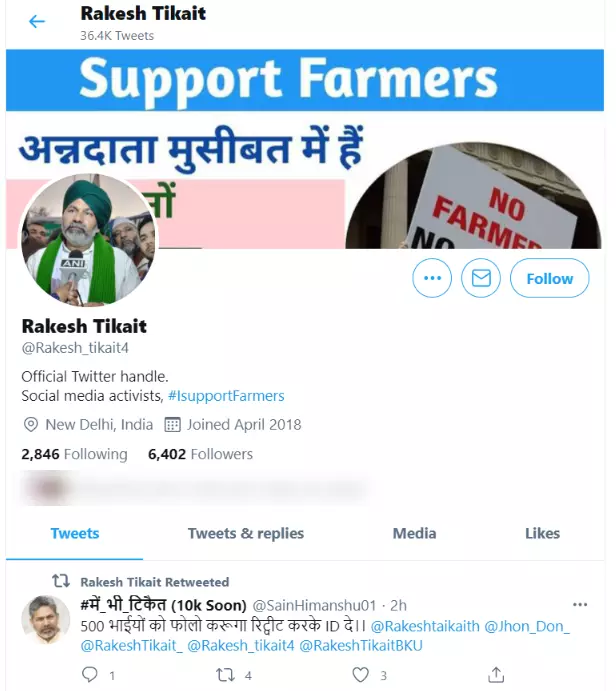This screenshot has width=616, height=691.
Task: Retweet the SainHimanshu01 tweet
Action: coord(225,675)
